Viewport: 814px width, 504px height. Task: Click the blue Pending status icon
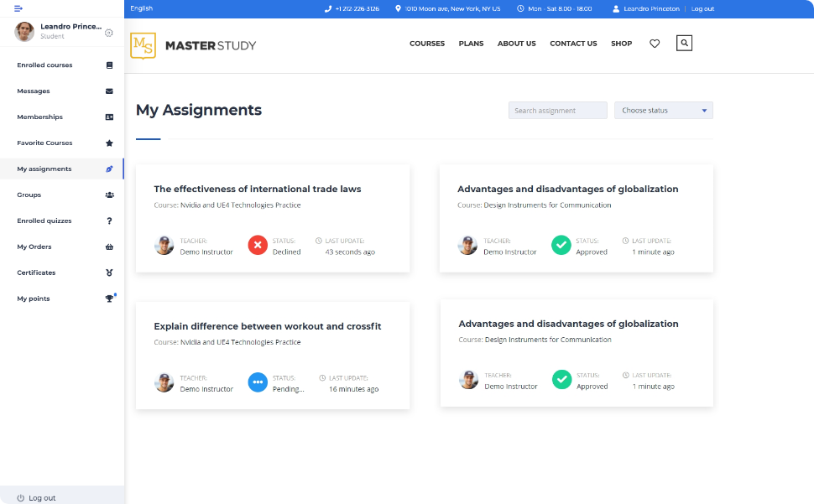(258, 382)
